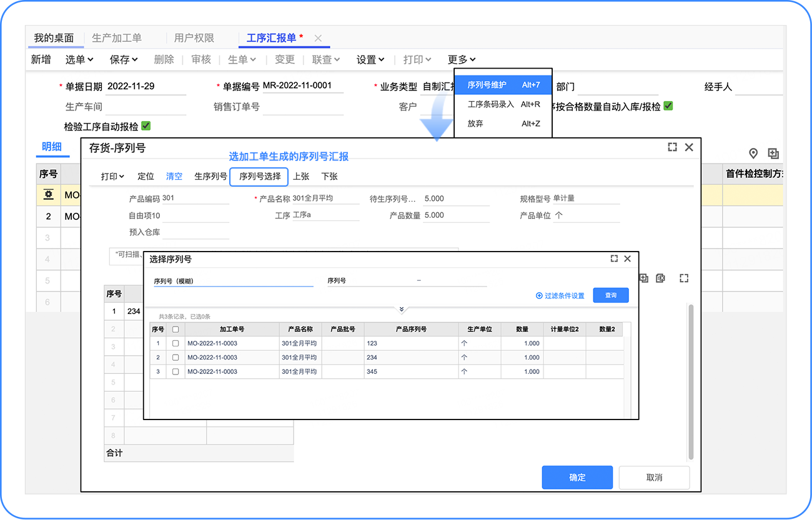The height and width of the screenshot is (520, 812).
Task: Tick the checkbox for serial number 345
Action: (x=176, y=371)
